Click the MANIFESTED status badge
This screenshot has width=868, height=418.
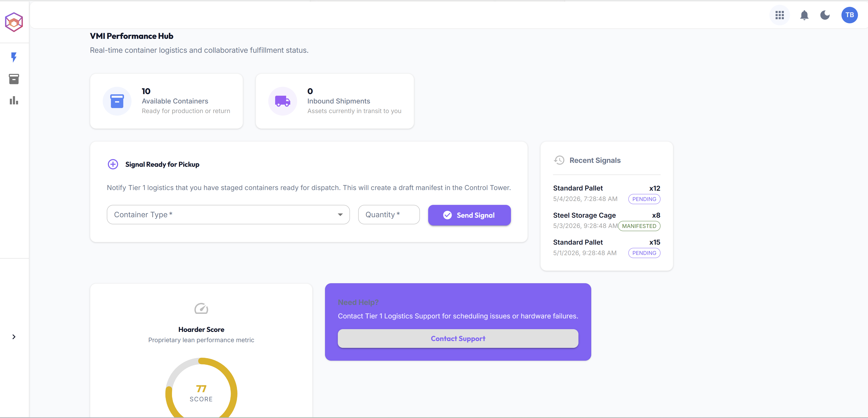(639, 226)
